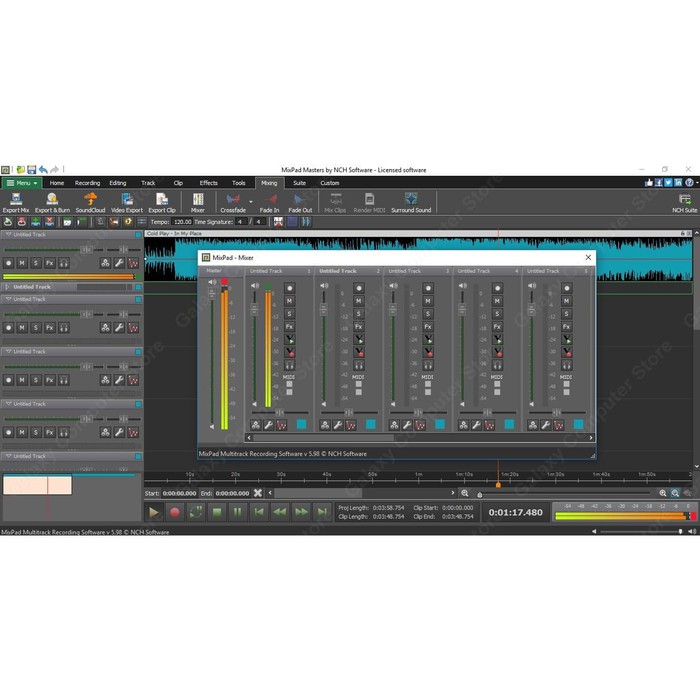Click the metronome icon in toolbar
Image resolution: width=700 pixels, height=700 pixels.
[100, 221]
